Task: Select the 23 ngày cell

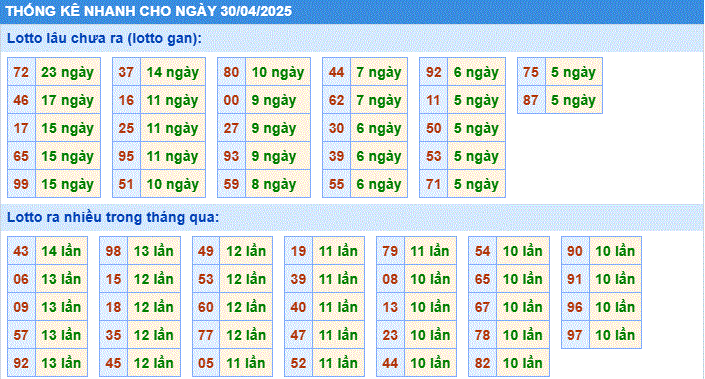Action: pos(67,72)
